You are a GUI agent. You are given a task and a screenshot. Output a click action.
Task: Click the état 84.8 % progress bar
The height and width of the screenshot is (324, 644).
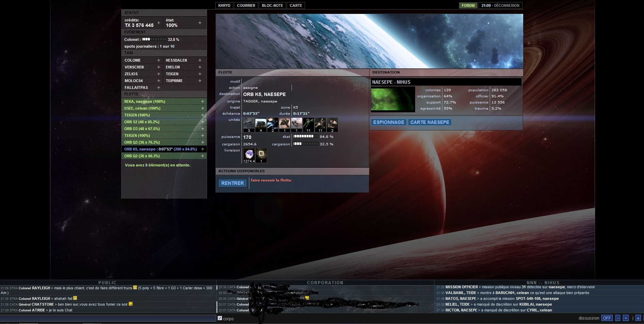tap(306, 136)
